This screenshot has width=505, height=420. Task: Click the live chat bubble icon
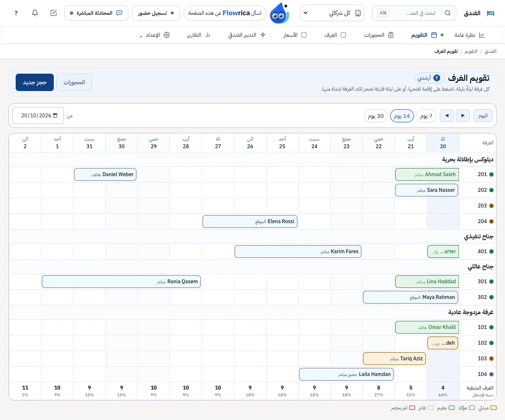(x=119, y=13)
